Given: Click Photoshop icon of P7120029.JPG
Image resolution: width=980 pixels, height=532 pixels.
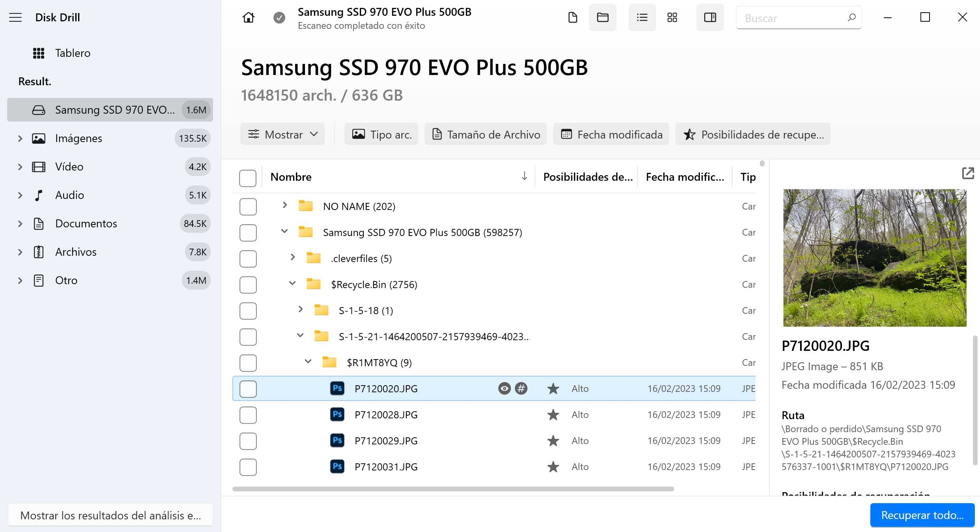Looking at the screenshot, I should click(337, 440).
